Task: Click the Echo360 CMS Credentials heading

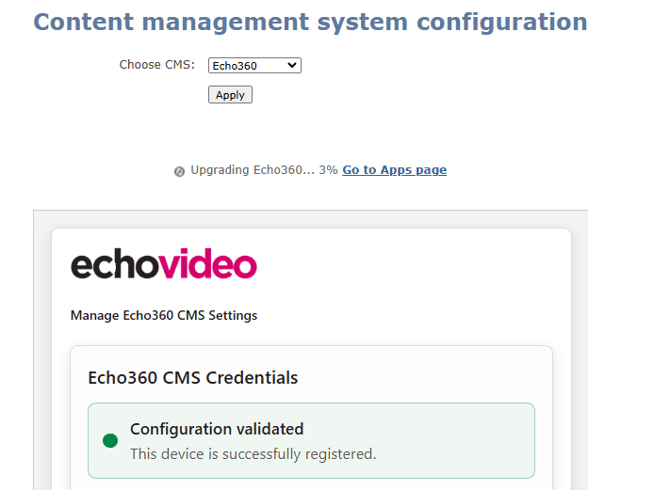Action: coord(193,378)
